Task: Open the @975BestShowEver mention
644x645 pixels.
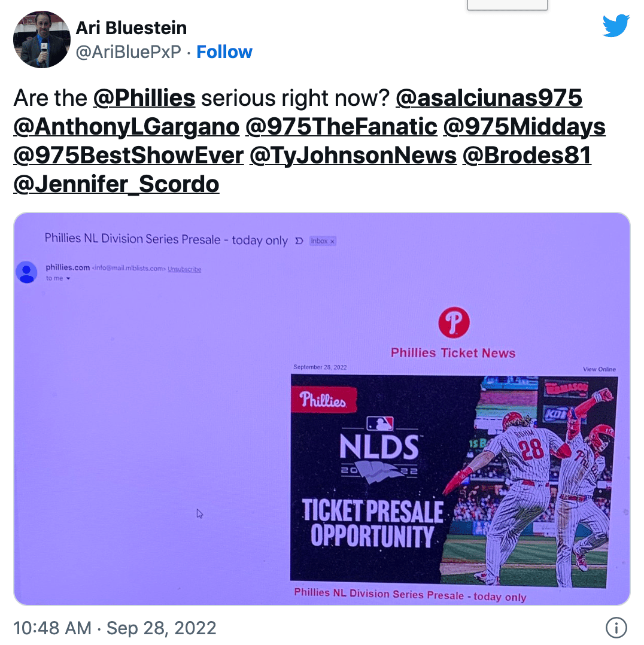Action: point(129,156)
